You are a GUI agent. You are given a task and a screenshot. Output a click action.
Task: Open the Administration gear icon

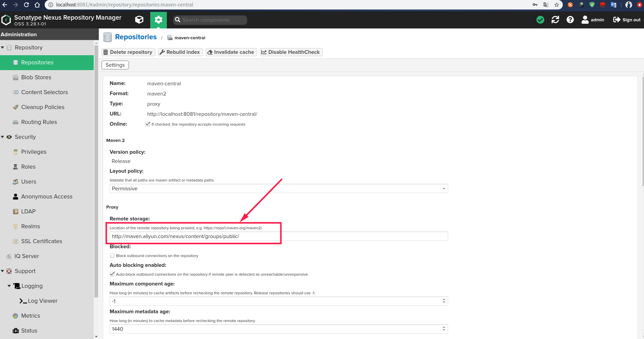coord(158,20)
